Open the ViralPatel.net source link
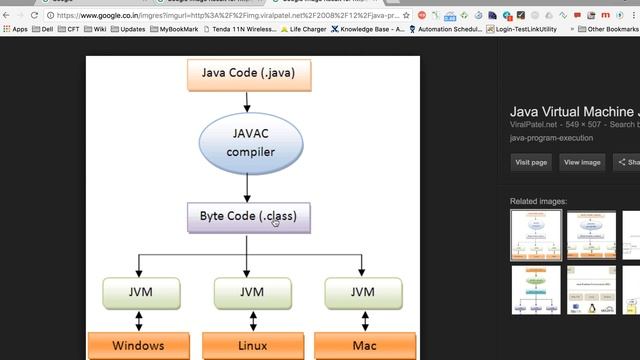This screenshot has height=360, width=640. (533, 124)
